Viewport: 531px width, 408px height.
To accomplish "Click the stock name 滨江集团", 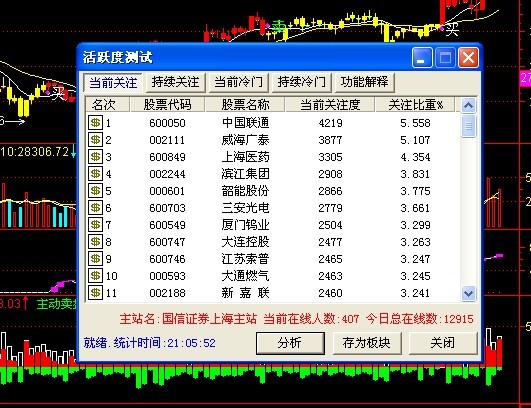I will pyautogui.click(x=246, y=174).
